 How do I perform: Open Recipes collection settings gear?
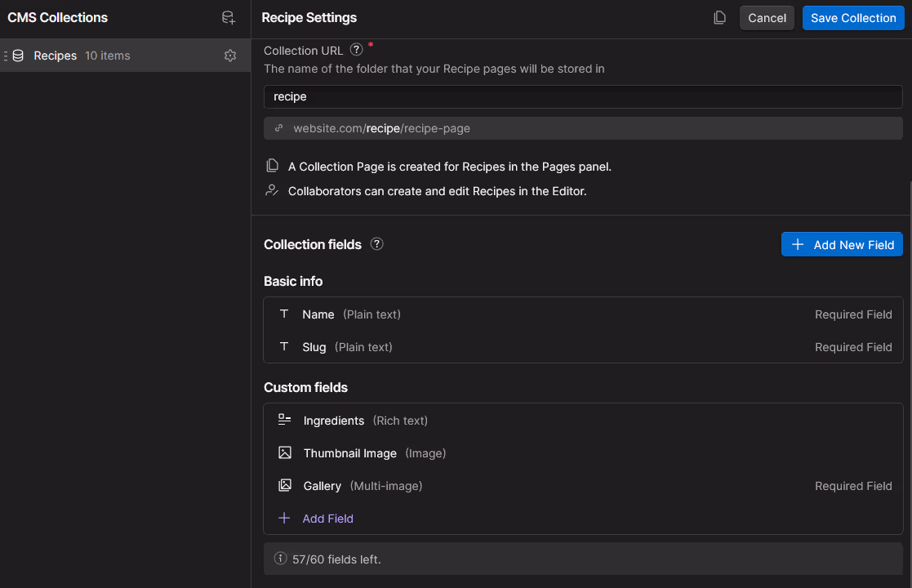click(x=230, y=56)
